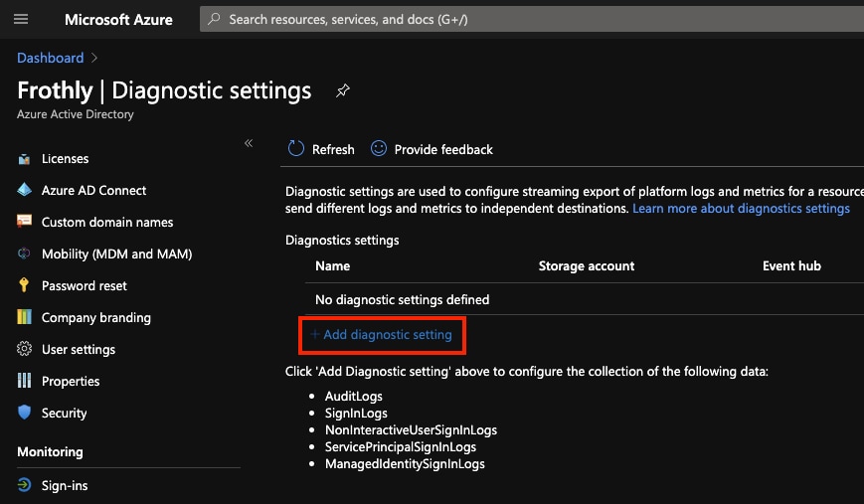Click Provide feedback label
Image resolution: width=864 pixels, height=504 pixels.
(x=443, y=150)
